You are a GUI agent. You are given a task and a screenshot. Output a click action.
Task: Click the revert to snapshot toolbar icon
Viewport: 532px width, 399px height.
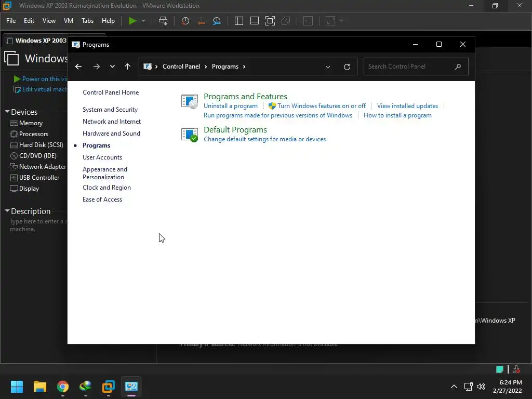pos(201,21)
